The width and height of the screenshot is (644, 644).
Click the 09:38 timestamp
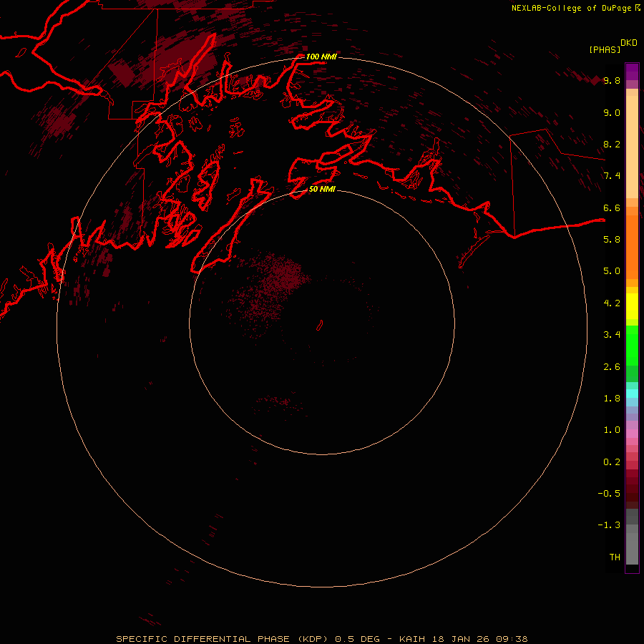point(512,639)
